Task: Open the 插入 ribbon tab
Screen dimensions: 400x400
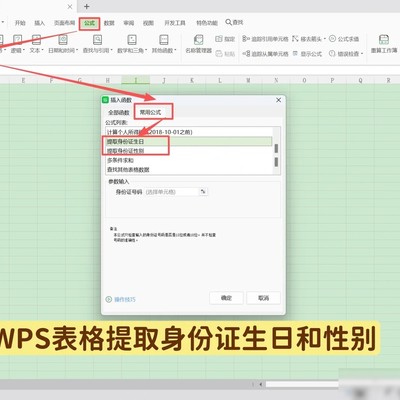Action: point(39,23)
